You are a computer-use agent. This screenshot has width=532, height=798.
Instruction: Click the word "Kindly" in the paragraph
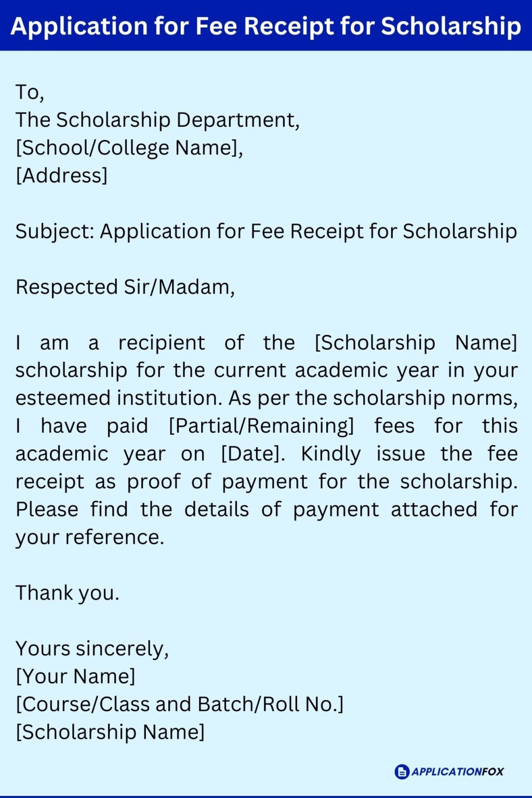point(330,454)
